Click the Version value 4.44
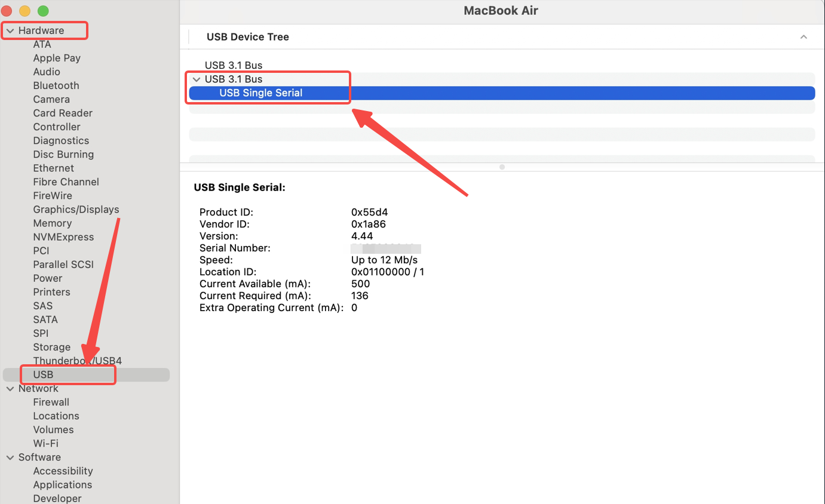The width and height of the screenshot is (825, 504). (x=362, y=236)
